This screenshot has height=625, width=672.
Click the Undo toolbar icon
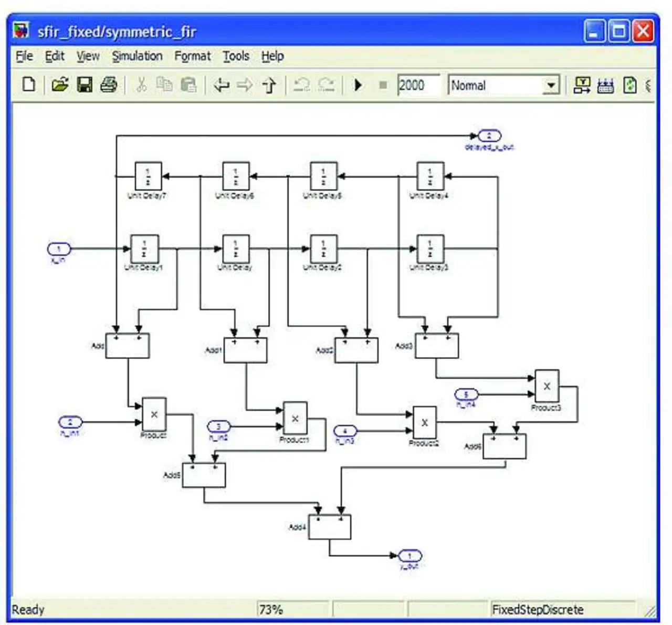[x=301, y=85]
